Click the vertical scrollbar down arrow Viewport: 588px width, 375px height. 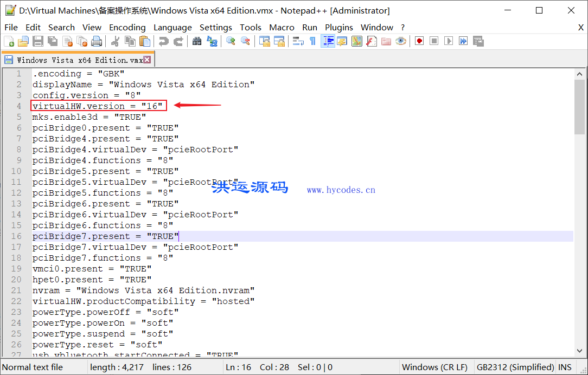pyautogui.click(x=579, y=351)
